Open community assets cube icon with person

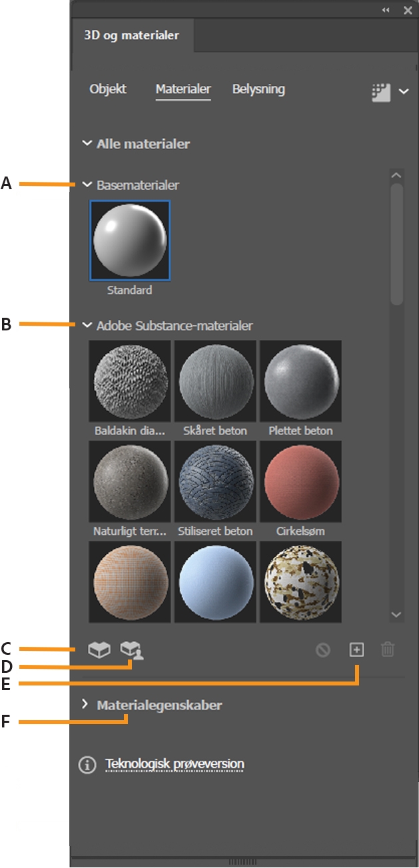tap(132, 650)
